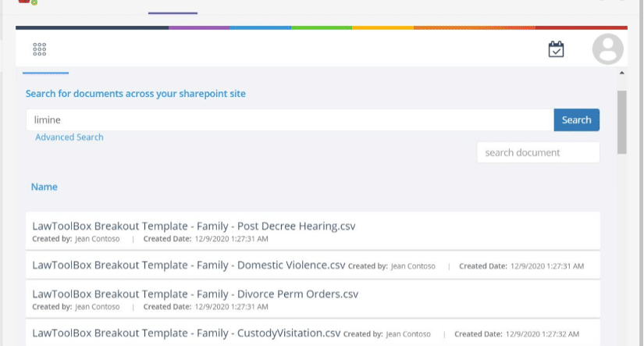Screen dimensions: 644x346
Task: Click the vertical scrollbar thumb
Action: pos(622,122)
